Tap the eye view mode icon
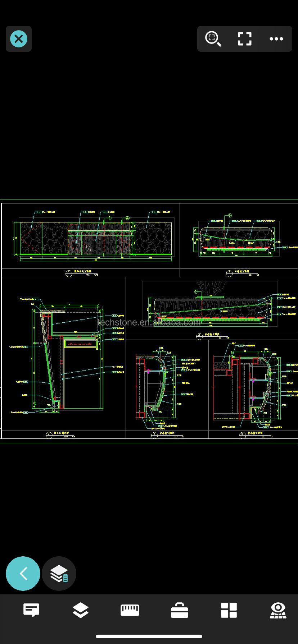This screenshot has width=298, height=644. (278, 610)
